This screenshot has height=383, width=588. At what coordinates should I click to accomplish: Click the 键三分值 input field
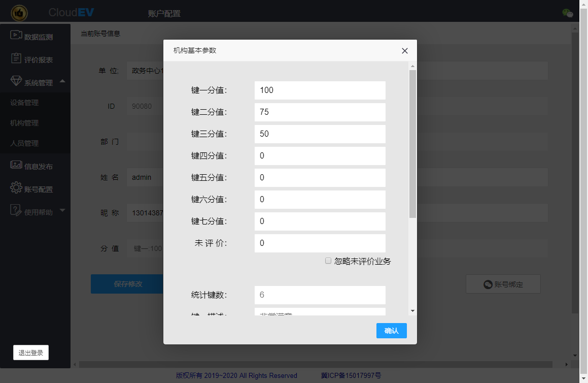tap(320, 134)
